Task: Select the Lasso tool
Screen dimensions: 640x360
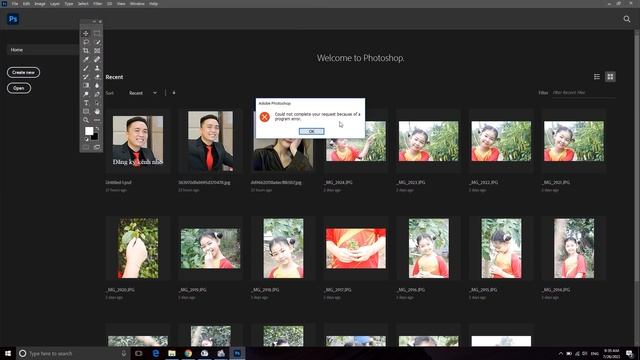Action: click(x=86, y=42)
